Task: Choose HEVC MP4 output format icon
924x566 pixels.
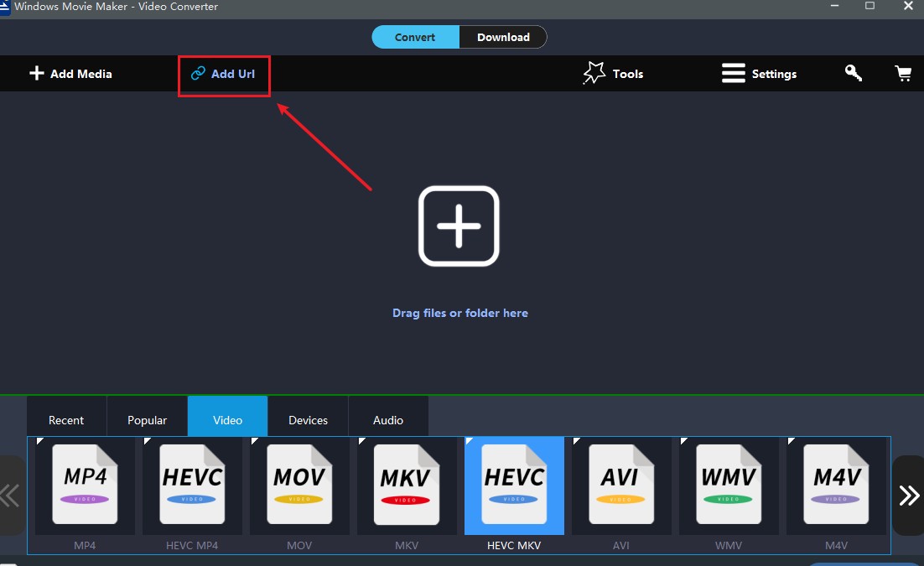Action: [192, 486]
